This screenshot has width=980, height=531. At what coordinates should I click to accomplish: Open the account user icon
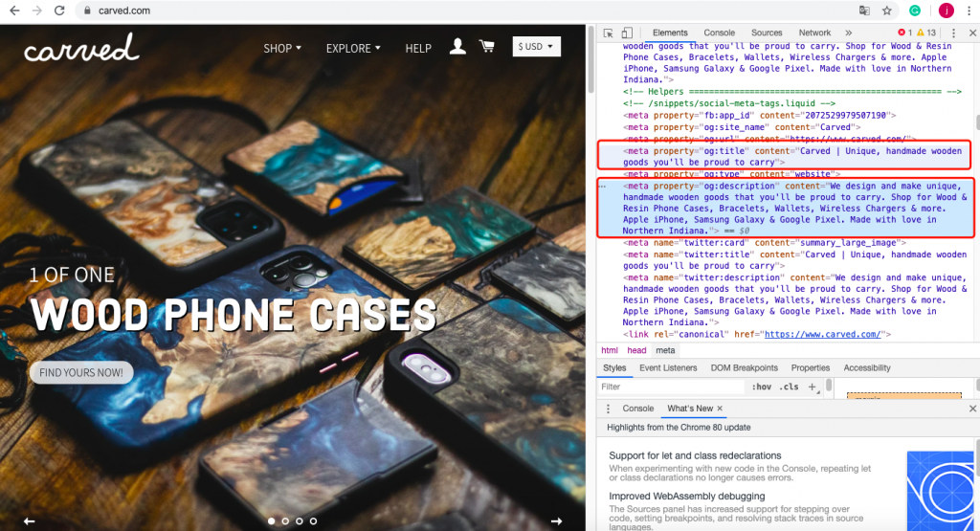(457, 46)
